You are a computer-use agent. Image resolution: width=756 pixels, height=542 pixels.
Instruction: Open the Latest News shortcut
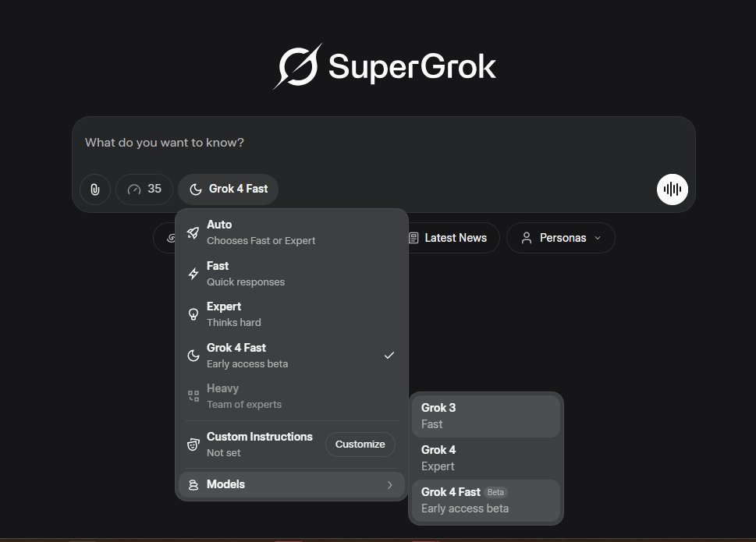pyautogui.click(x=453, y=238)
